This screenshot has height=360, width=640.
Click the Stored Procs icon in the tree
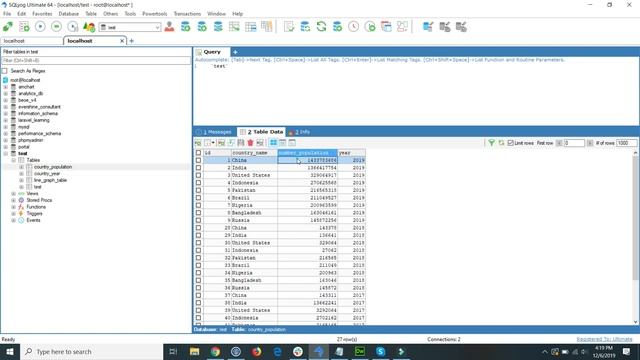21,200
